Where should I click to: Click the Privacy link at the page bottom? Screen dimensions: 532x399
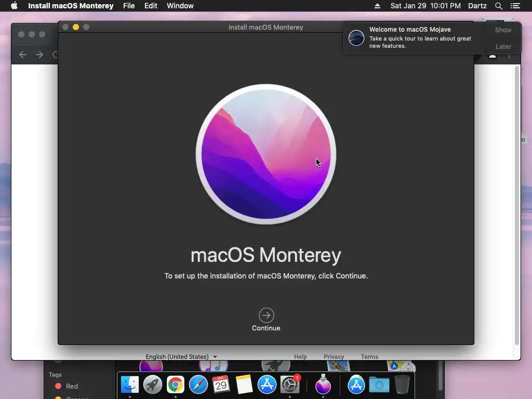334,356
